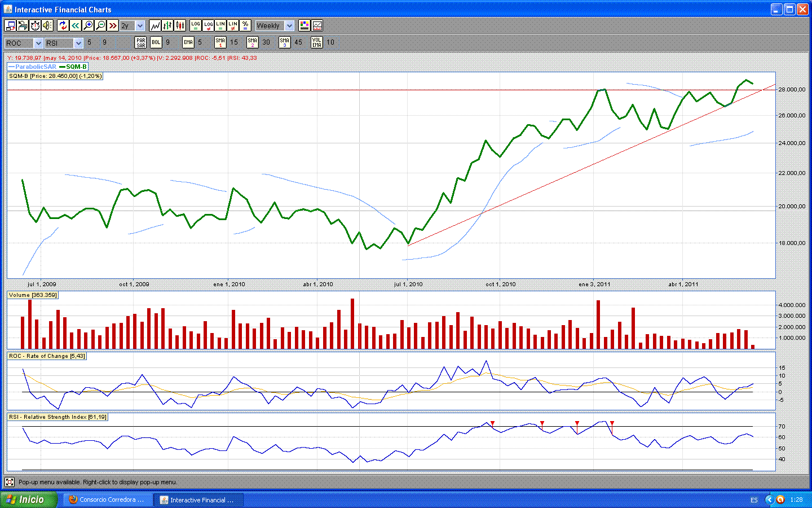The image size is (812, 508).
Task: Toggle the Parabolic SAR indicator
Action: (x=141, y=42)
